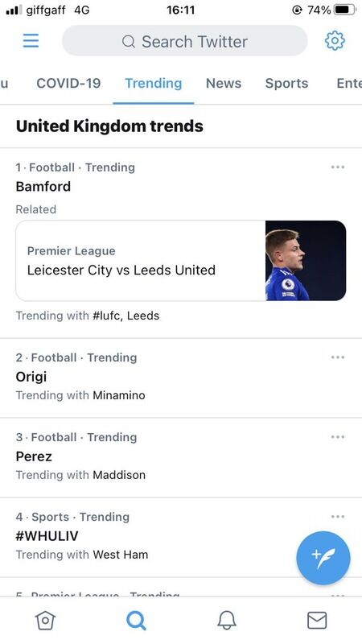The height and width of the screenshot is (644, 362).
Task: Open more options for Perez trend
Action: (x=338, y=437)
